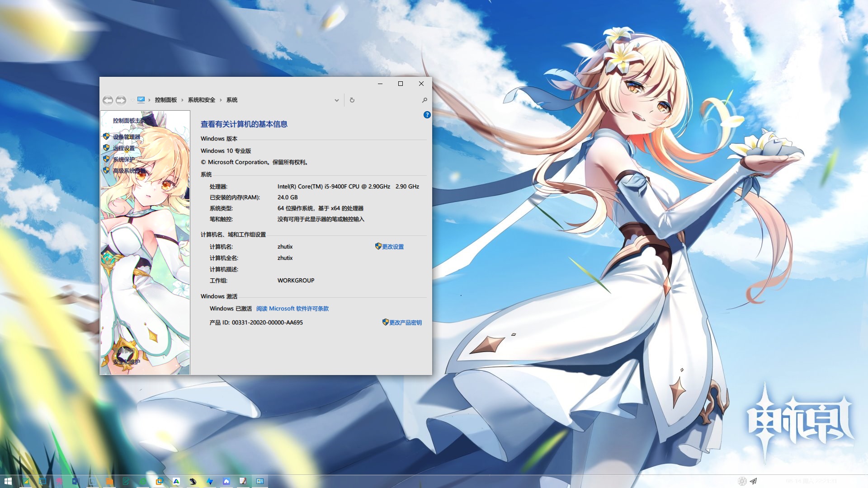Click the installed RAM value 24.0 GB

[288, 197]
